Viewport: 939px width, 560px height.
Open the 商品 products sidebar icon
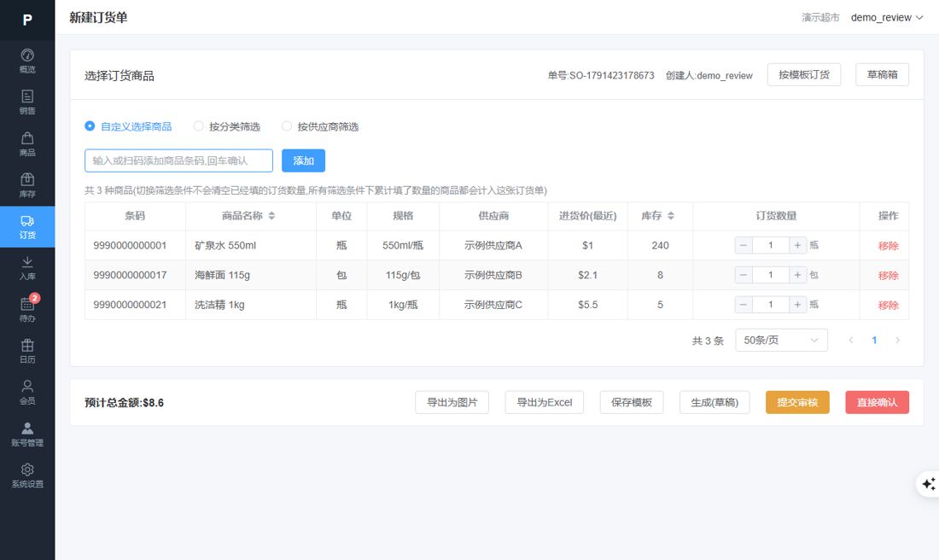click(27, 143)
